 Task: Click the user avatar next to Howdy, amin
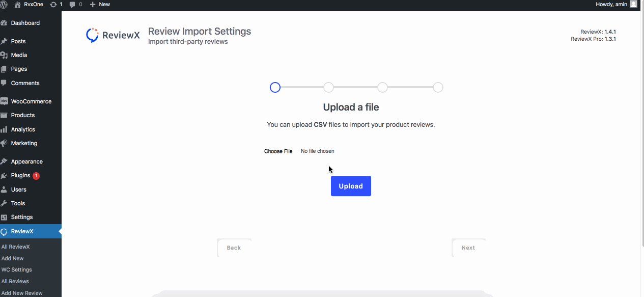[x=633, y=4]
